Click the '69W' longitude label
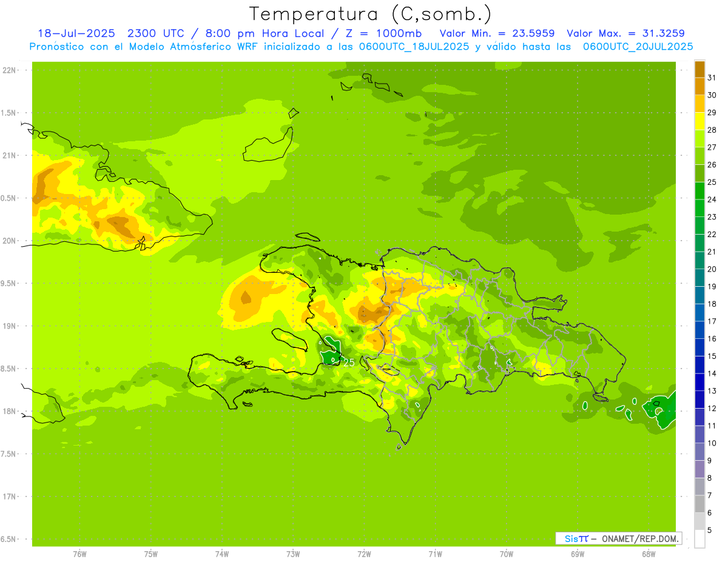This screenshot has height=562, width=728. coord(578,554)
